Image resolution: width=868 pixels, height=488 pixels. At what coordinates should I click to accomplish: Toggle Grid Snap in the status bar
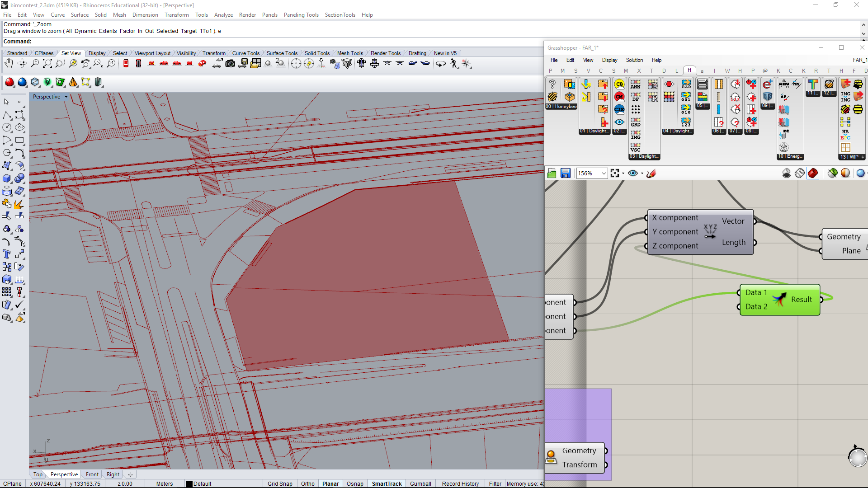pos(279,483)
